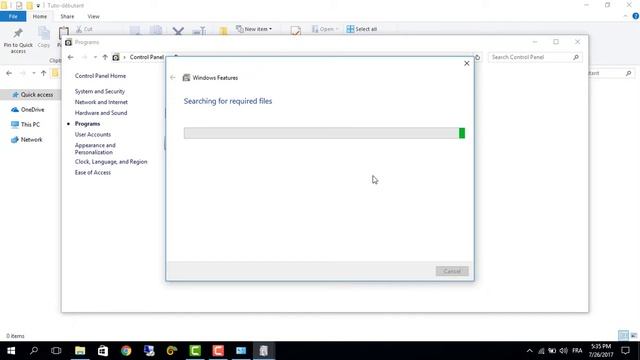Open green Camtasia icon in taskbar
Screen dimensions: 640x360
195,351
